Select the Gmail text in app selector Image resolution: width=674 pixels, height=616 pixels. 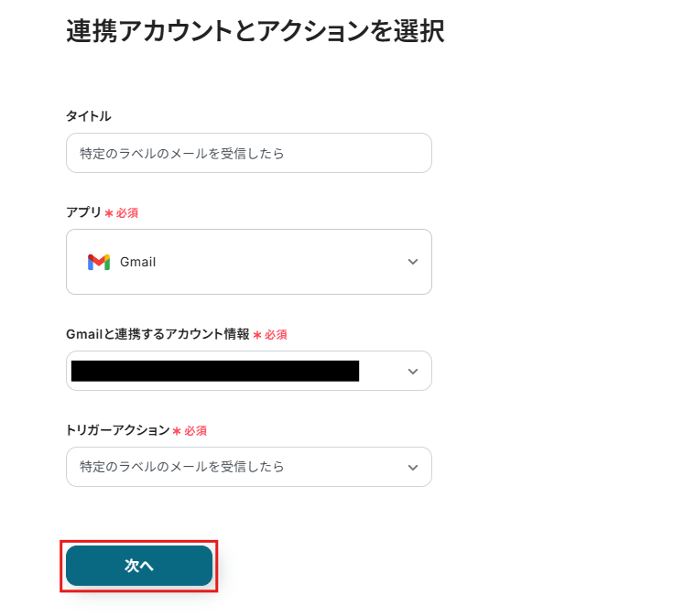(x=138, y=262)
